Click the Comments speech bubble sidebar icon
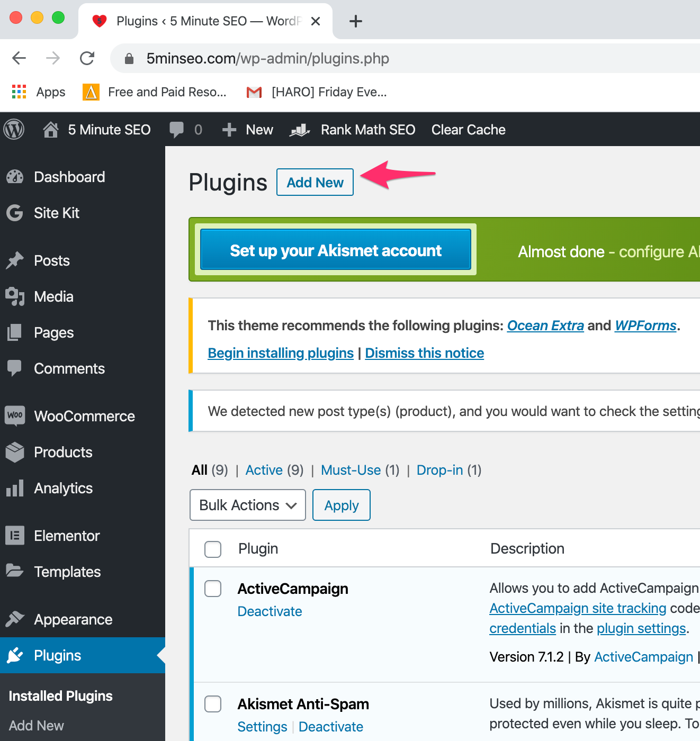The height and width of the screenshot is (741, 700). (x=15, y=368)
